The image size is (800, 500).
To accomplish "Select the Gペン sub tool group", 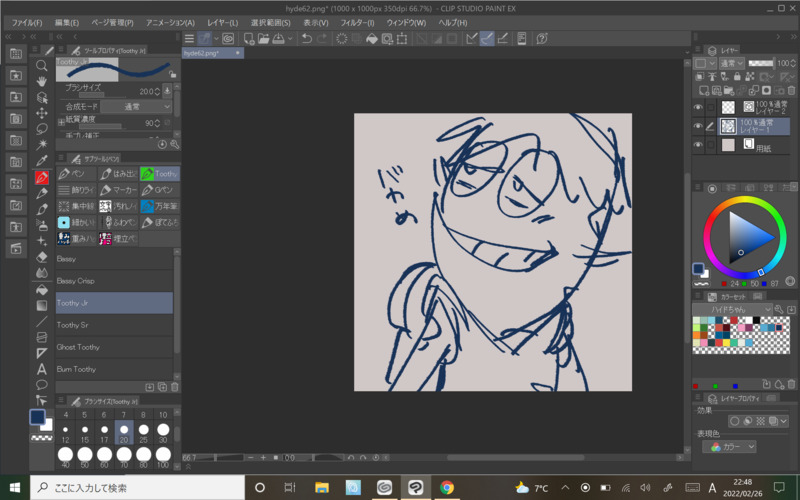I will pos(160,190).
